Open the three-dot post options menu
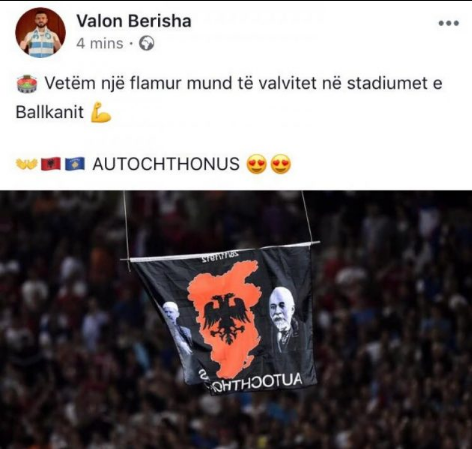The width and height of the screenshot is (472, 449). (448, 23)
